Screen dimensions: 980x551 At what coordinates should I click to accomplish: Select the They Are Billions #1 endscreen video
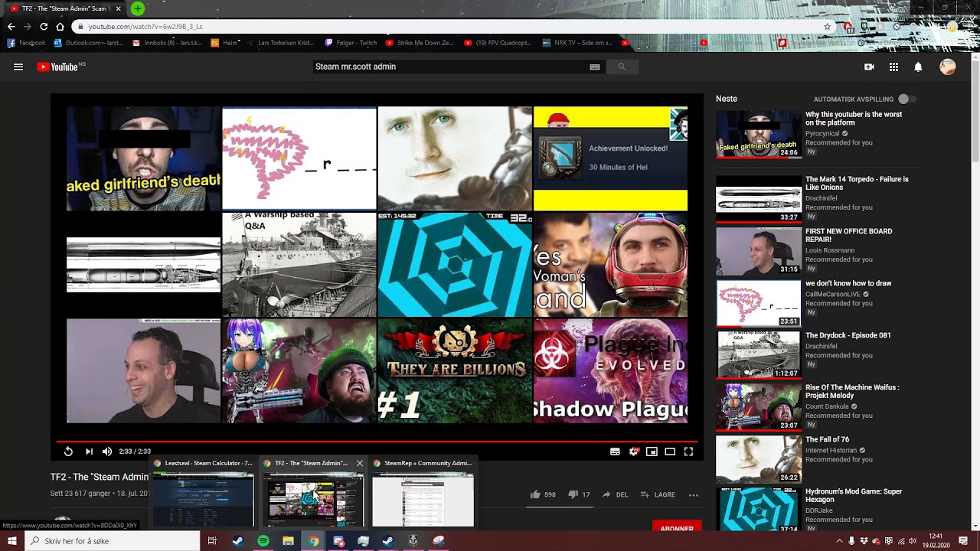tap(455, 370)
